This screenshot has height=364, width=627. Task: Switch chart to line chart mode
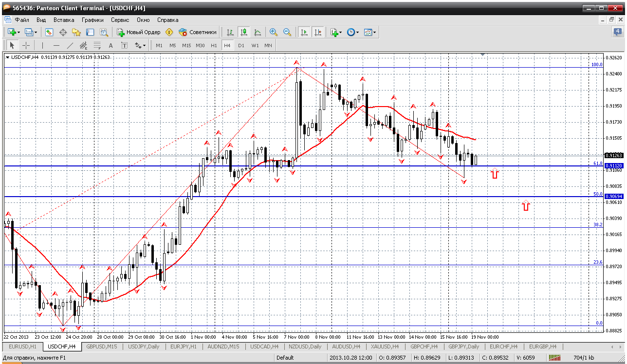[257, 32]
